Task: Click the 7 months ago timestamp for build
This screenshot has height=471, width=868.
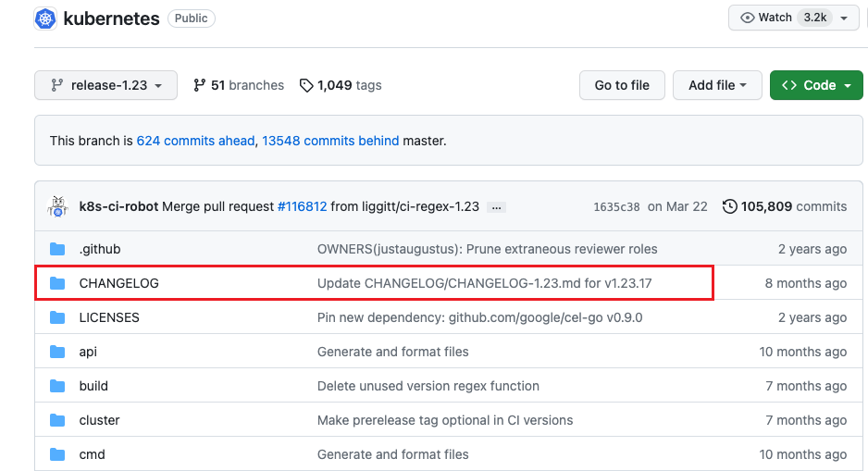Action: pyautogui.click(x=806, y=386)
